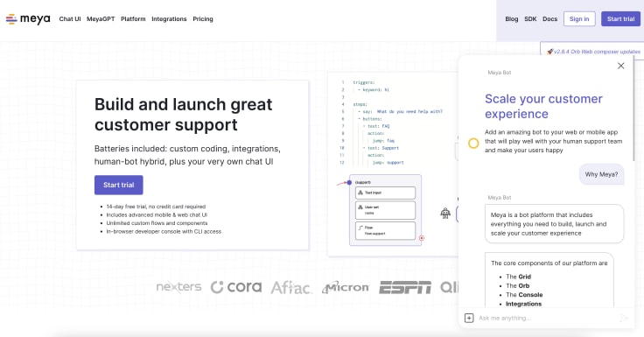Click the send arrow icon in chat
This screenshot has height=337, width=644.
coord(624,318)
